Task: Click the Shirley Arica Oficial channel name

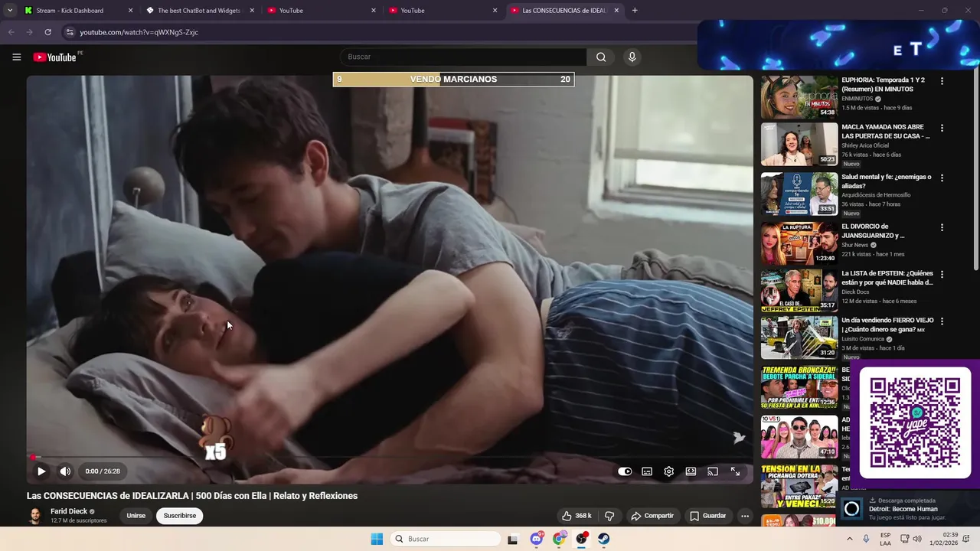Action: pos(865,145)
